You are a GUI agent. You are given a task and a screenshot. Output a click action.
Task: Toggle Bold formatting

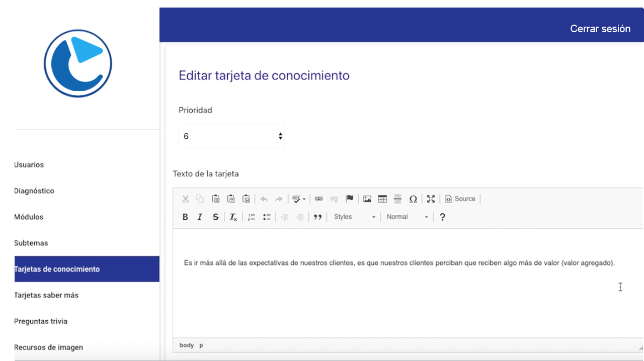coord(185,217)
